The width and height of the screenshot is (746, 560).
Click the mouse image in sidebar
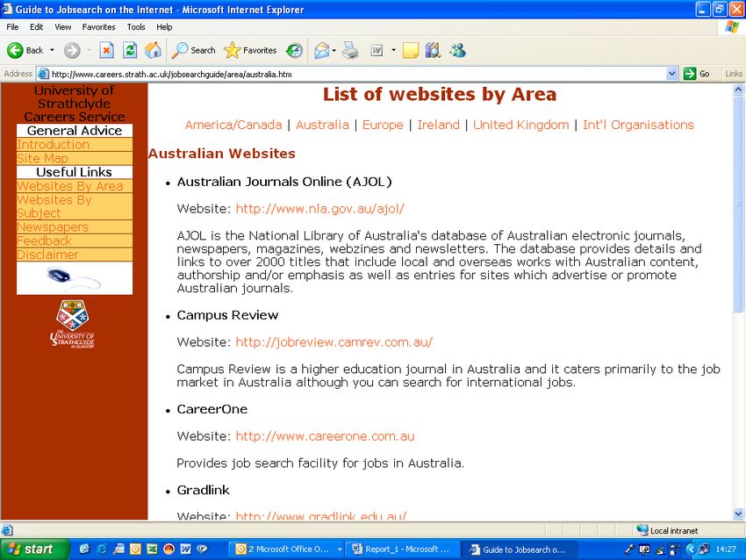coord(75,278)
